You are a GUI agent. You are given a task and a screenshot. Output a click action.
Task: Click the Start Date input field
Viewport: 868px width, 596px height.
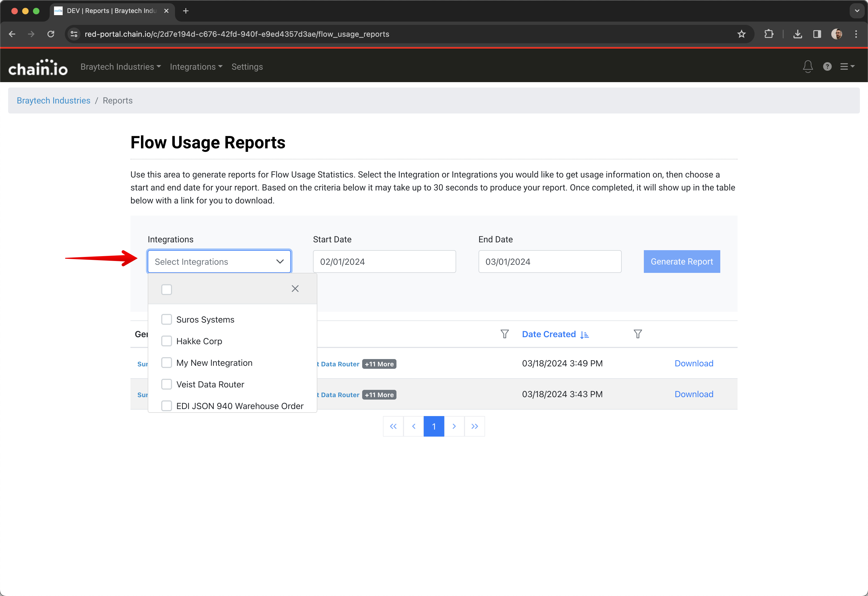pyautogui.click(x=384, y=262)
